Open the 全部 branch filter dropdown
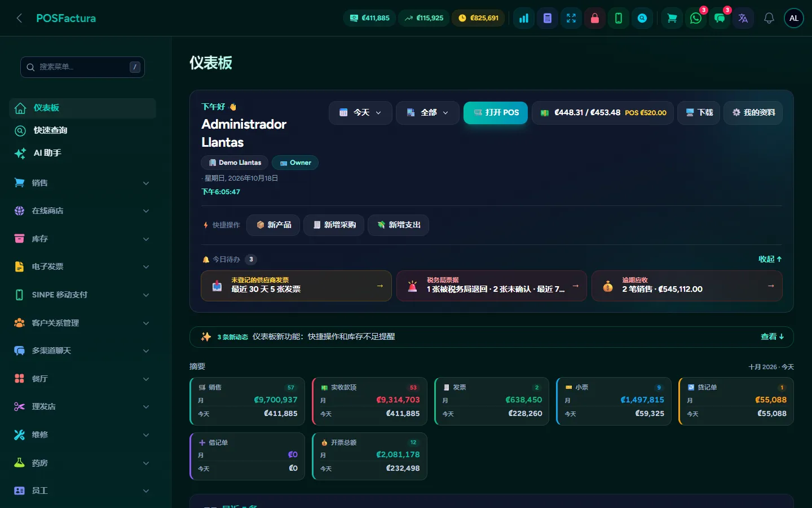 click(x=427, y=113)
